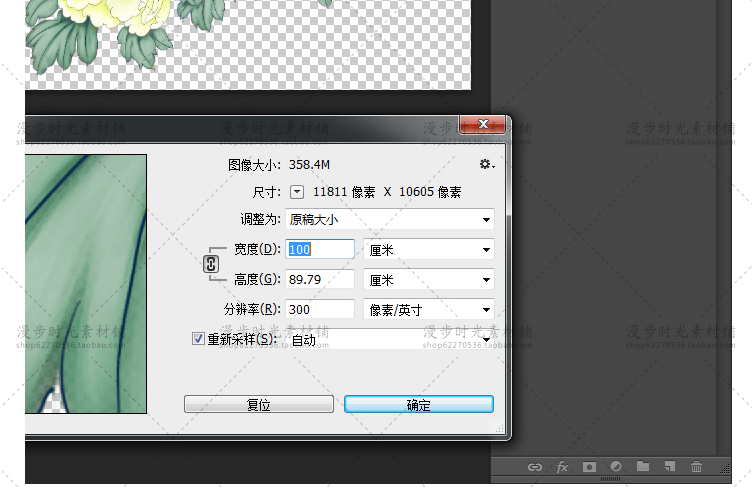Open the height unit 厘米 dropdown
Viewport: 754px width, 487px height.
(x=429, y=280)
